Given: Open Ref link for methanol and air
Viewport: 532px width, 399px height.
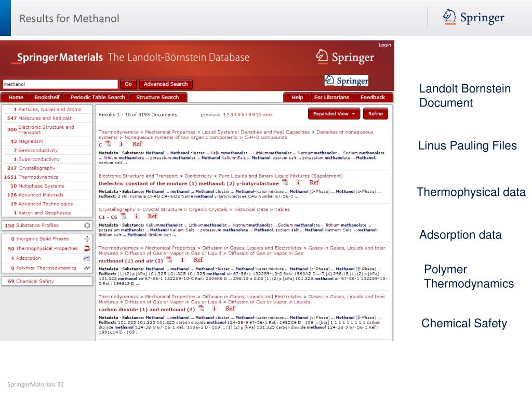Looking at the screenshot, I should point(198,260).
